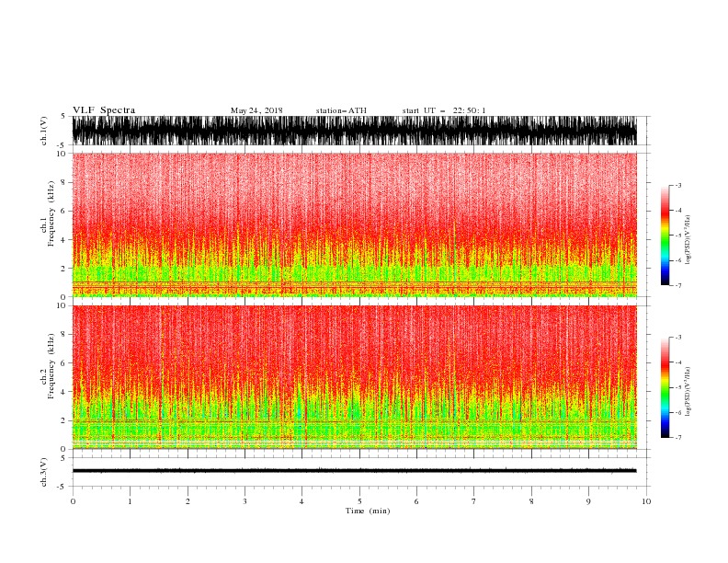The width and height of the screenshot is (728, 563).
Task: Click the time axis tick label "3"
Action: [245, 501]
